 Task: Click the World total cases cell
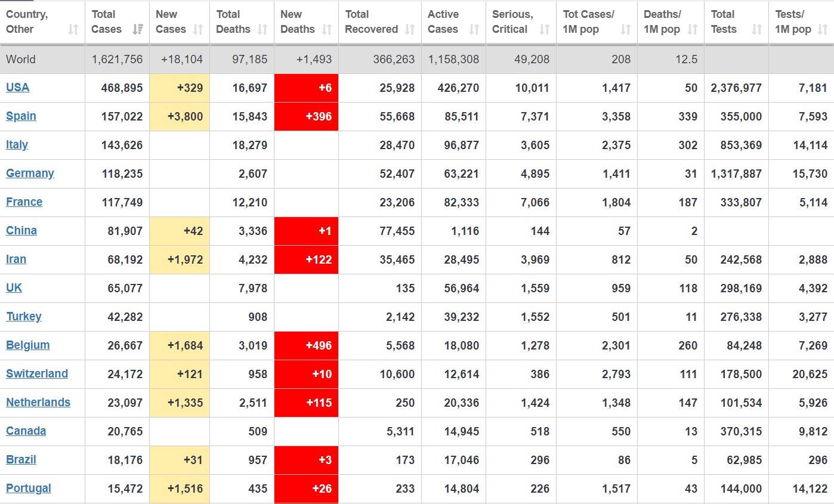coord(117,59)
